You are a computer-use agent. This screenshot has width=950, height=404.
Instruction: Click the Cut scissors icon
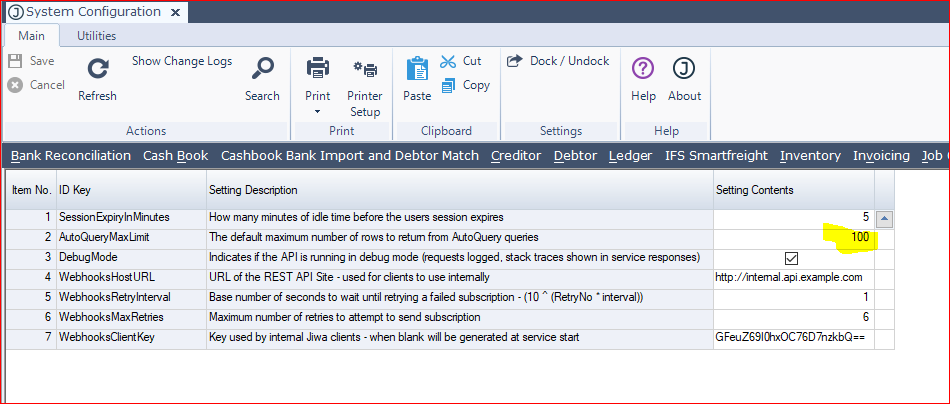(x=448, y=61)
